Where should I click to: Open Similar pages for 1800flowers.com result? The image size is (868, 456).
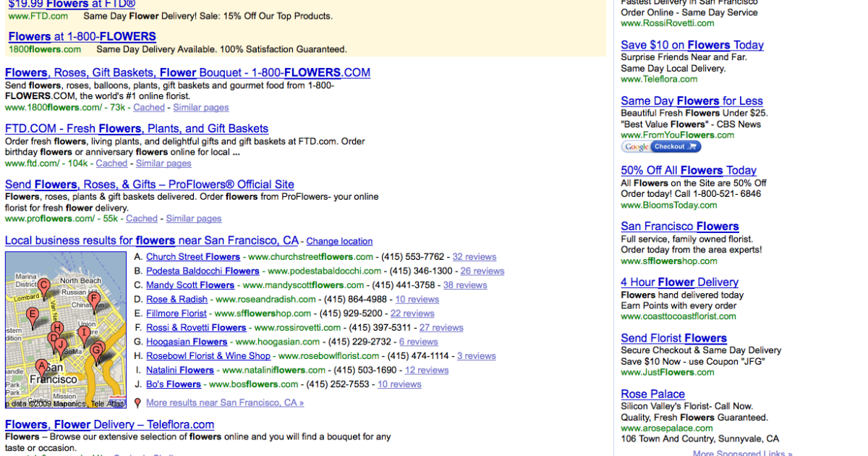(201, 107)
